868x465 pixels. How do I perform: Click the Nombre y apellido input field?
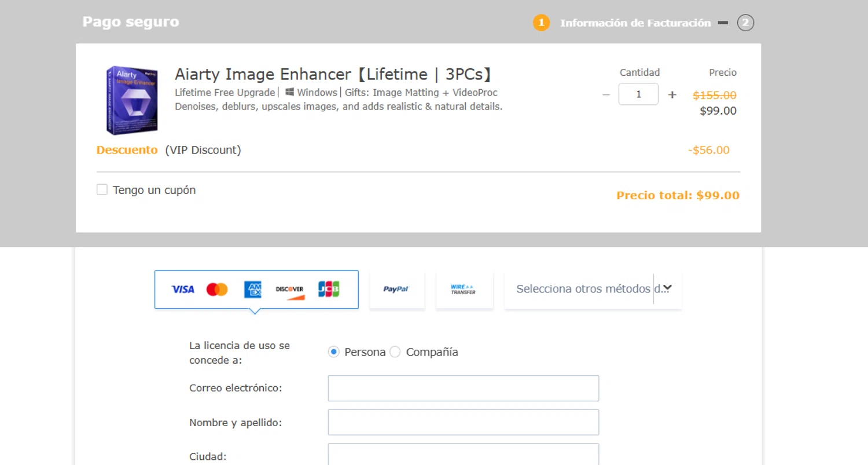point(464,422)
